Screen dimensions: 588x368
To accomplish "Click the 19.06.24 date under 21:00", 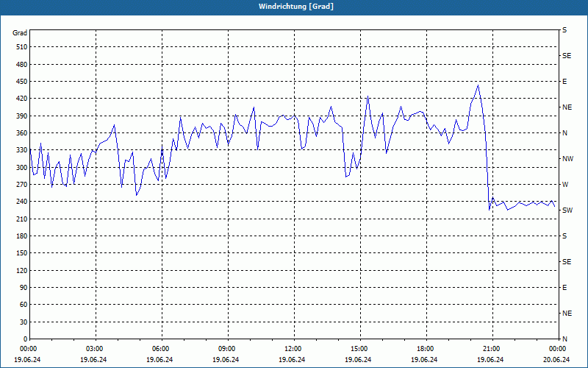I will 490,360.
